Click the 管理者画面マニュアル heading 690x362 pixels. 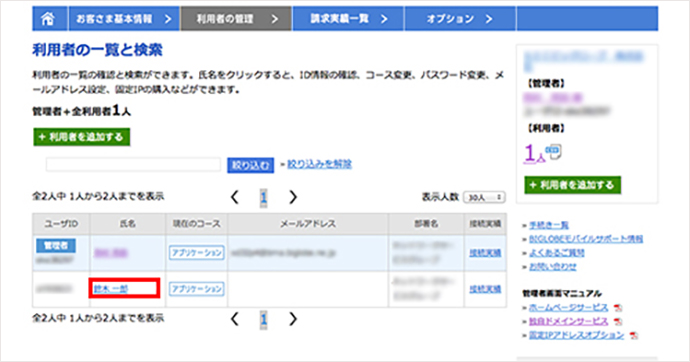coord(562,293)
